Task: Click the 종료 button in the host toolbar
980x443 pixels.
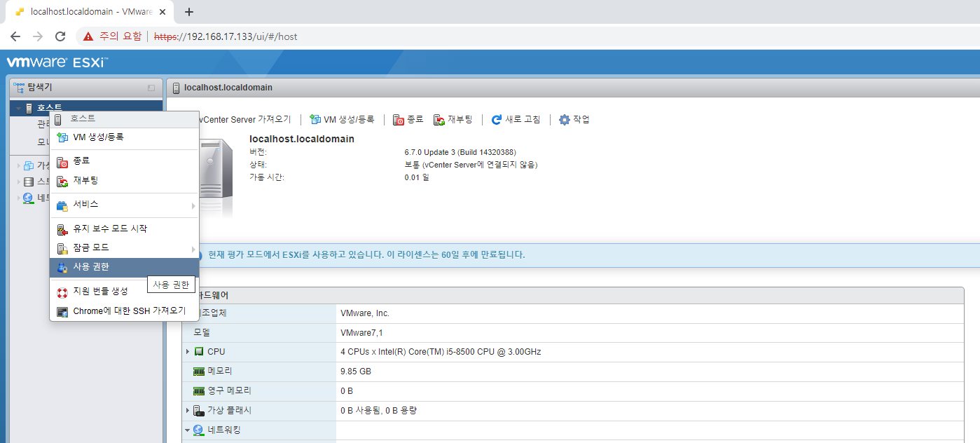Action: click(x=408, y=120)
